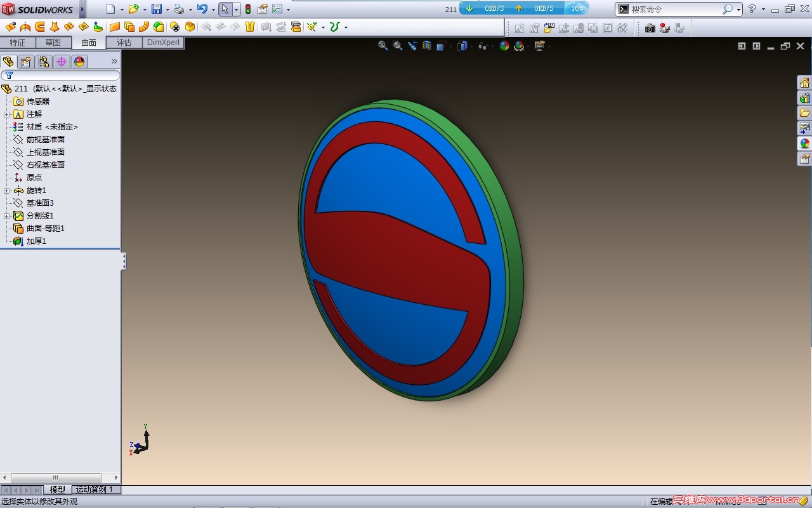
Task: Open the DisplayManager color ball tab
Action: tap(79, 62)
